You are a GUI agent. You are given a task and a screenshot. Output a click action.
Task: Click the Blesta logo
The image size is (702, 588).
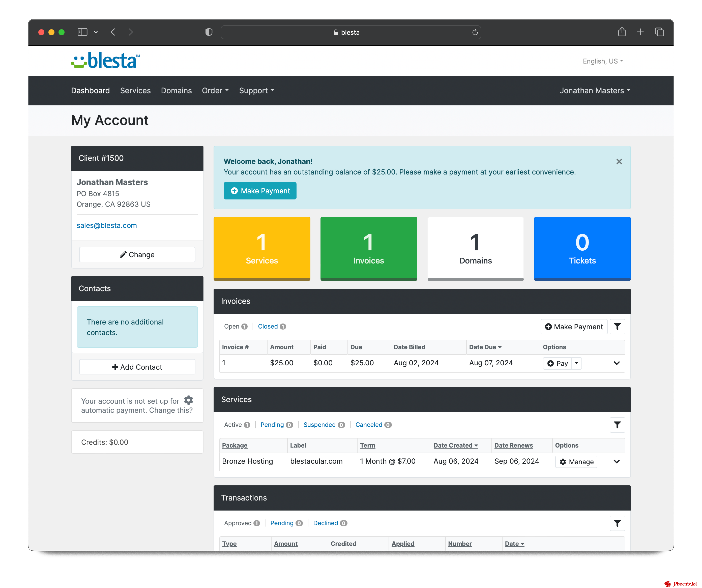[x=105, y=61]
